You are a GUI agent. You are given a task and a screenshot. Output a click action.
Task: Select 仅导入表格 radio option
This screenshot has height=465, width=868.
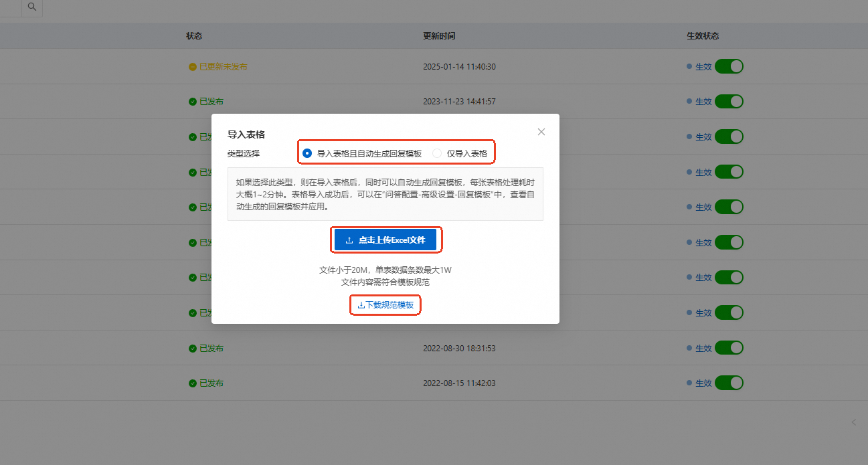point(460,153)
